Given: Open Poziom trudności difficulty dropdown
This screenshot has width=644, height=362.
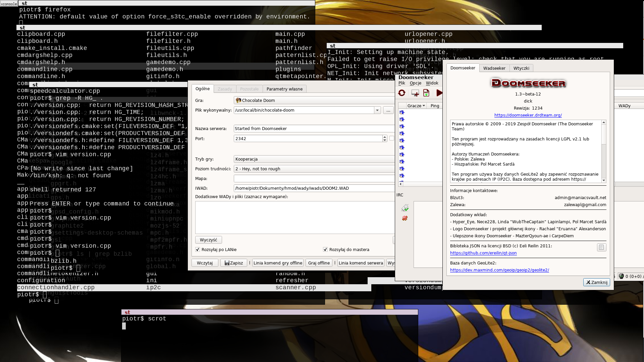Looking at the screenshot, I should [x=314, y=169].
